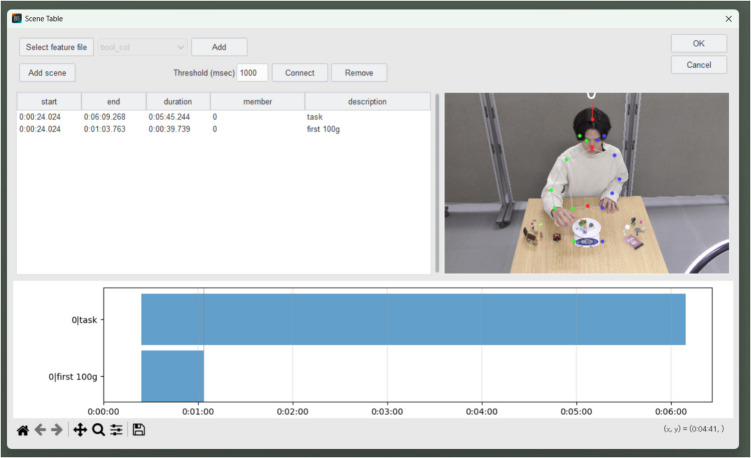Click the Scene Table app icon

pyautogui.click(x=17, y=18)
